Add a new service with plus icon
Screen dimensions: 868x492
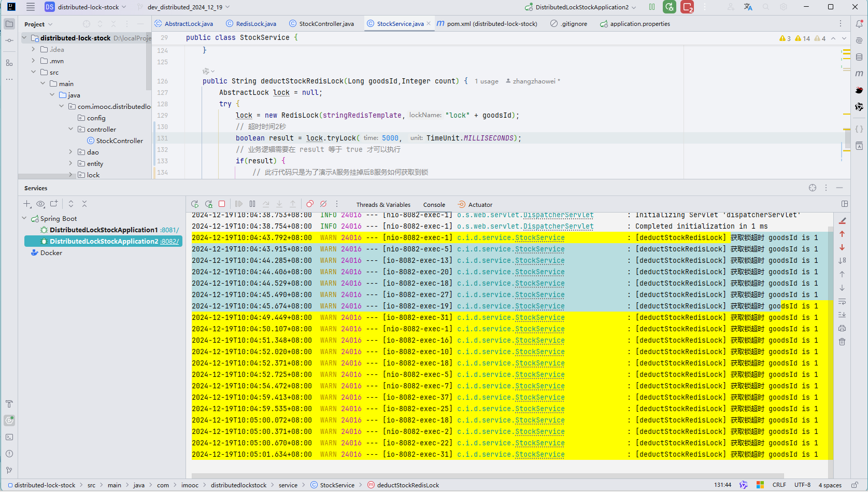pyautogui.click(x=27, y=204)
